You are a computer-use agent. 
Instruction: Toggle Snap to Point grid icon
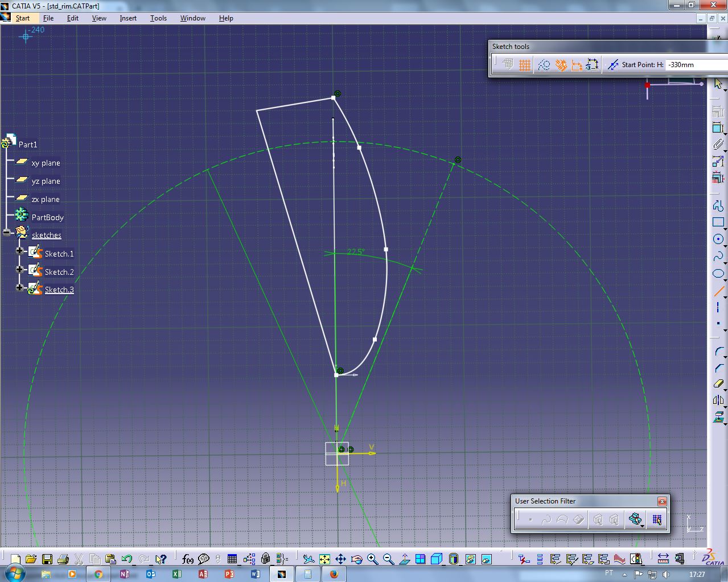point(525,65)
